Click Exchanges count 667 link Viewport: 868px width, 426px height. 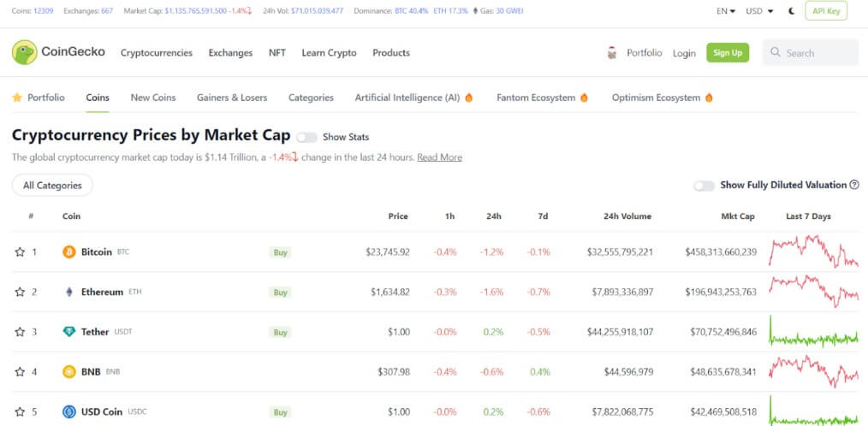click(107, 11)
